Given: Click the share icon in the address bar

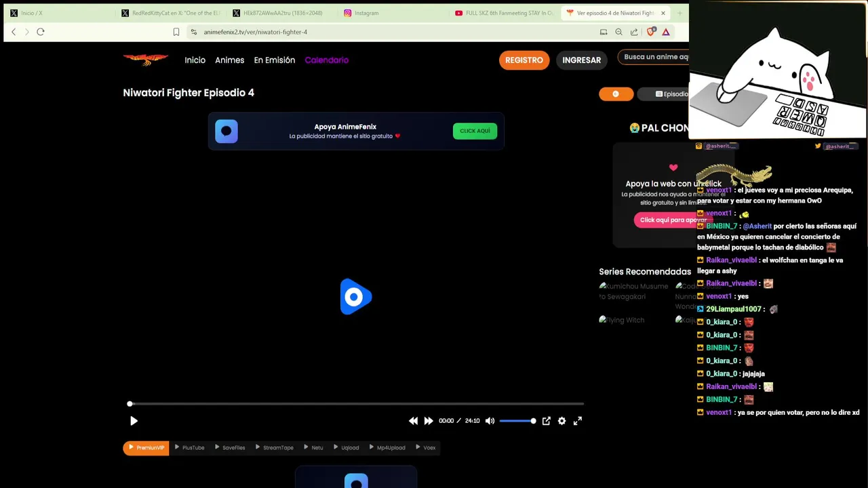Looking at the screenshot, I should pyautogui.click(x=634, y=32).
